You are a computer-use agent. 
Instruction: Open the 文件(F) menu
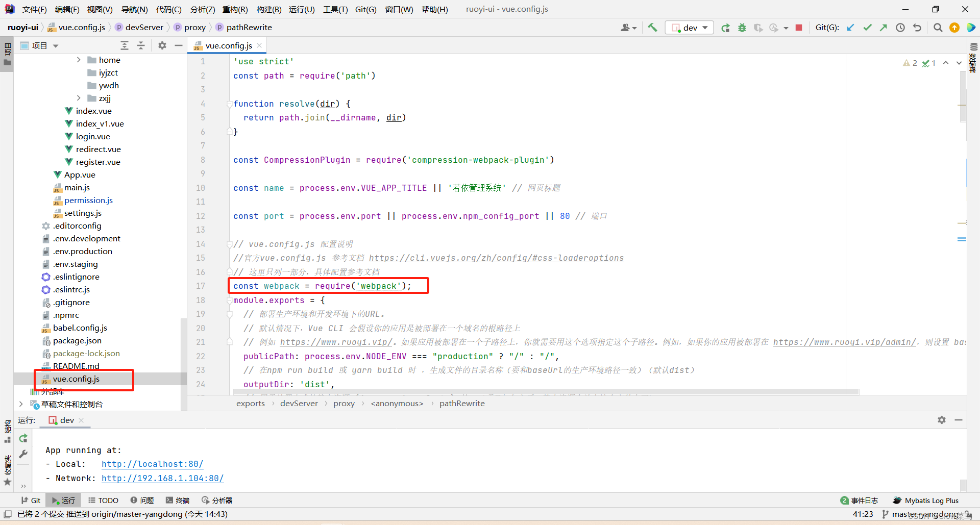34,9
